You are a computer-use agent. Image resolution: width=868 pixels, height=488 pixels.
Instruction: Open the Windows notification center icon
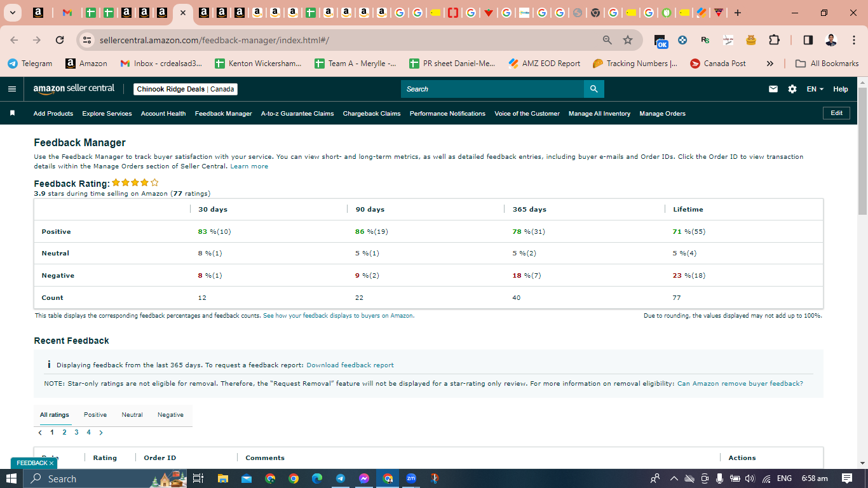847,478
